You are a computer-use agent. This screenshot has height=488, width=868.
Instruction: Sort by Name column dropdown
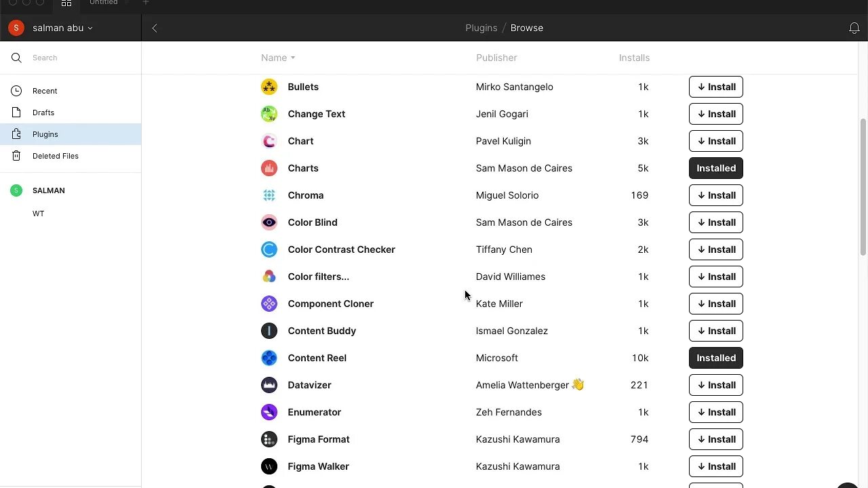(278, 58)
